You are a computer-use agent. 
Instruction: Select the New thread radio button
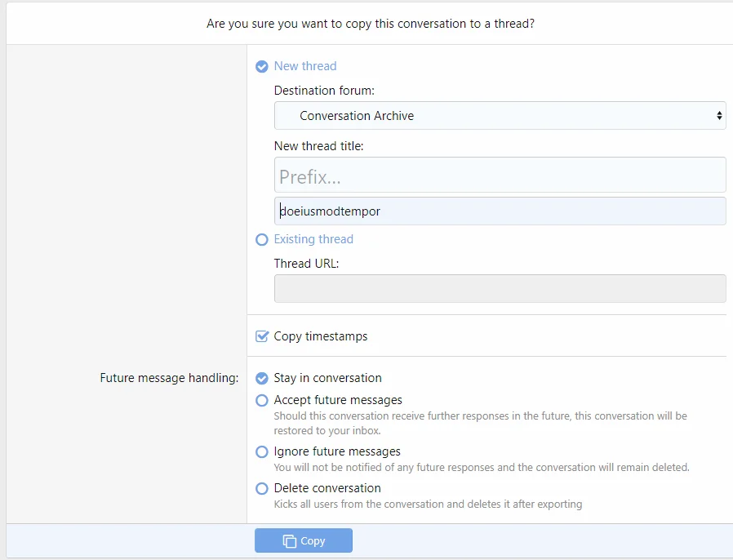tap(262, 66)
